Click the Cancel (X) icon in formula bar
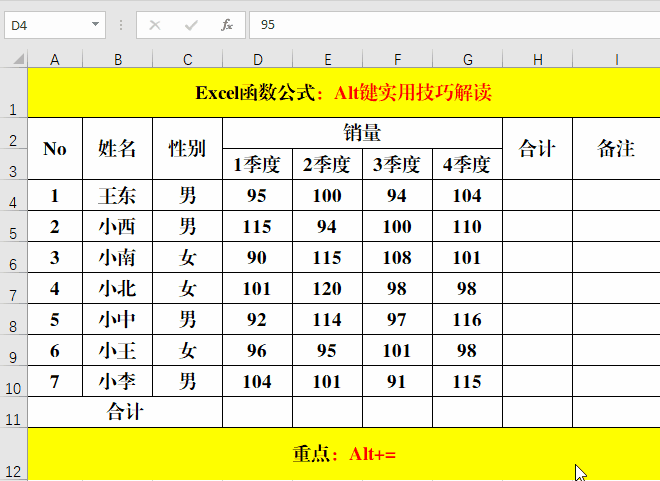Viewport: 660px width, 481px height. click(154, 25)
